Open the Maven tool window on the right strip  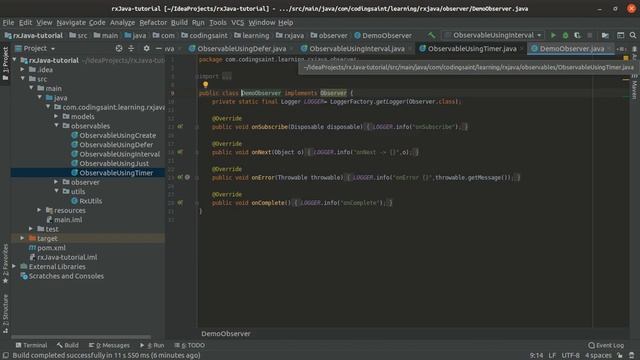tap(634, 87)
